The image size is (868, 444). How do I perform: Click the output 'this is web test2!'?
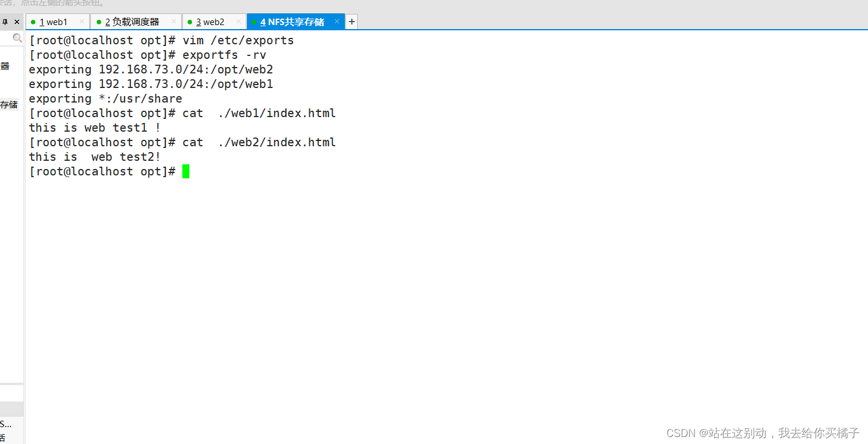coord(95,157)
